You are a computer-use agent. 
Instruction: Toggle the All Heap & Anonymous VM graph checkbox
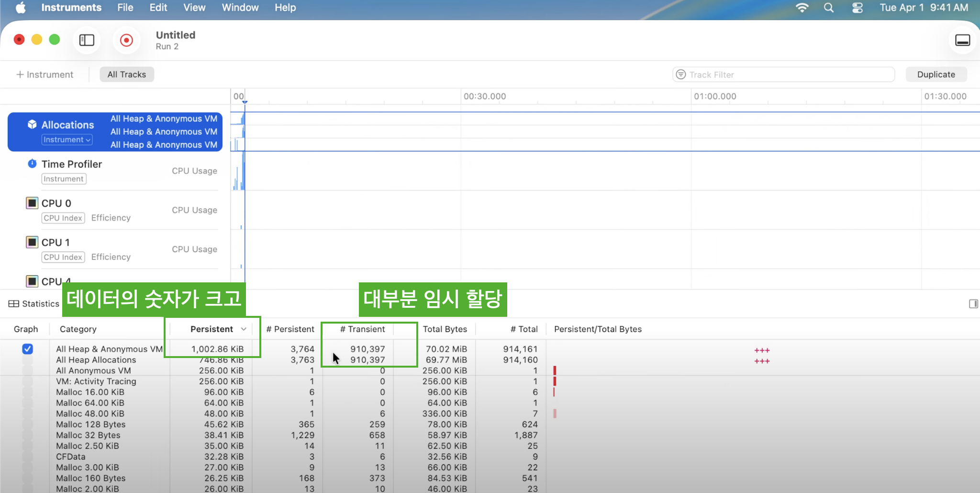pos(28,349)
